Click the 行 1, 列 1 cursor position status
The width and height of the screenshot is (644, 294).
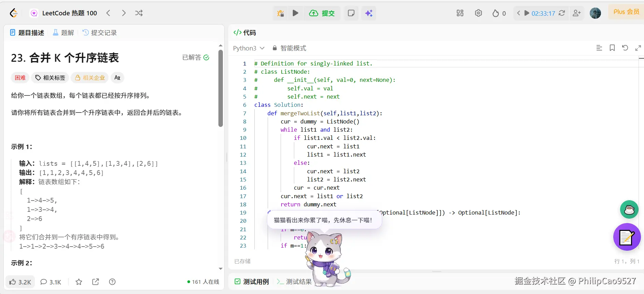(x=627, y=261)
